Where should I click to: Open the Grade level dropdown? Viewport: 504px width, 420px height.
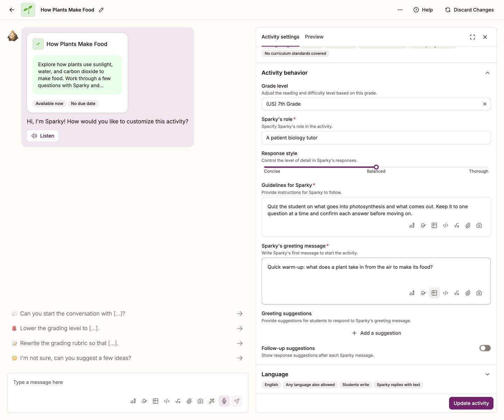[376, 104]
